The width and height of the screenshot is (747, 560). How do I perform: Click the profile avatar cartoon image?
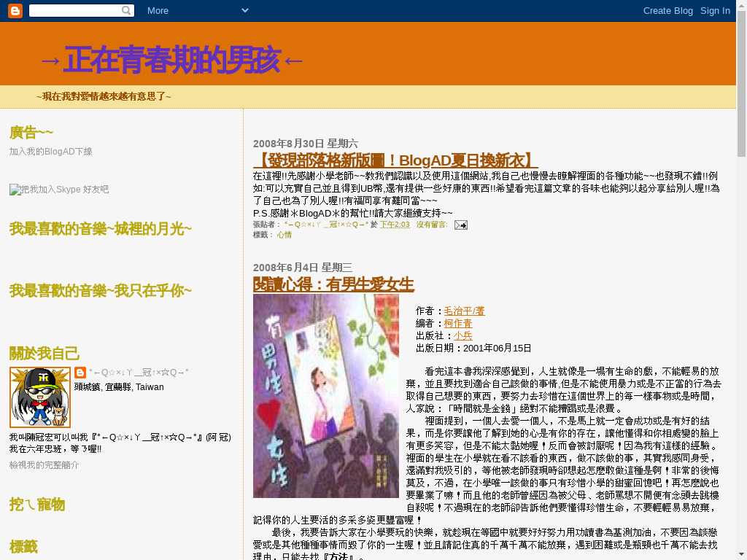(40, 397)
